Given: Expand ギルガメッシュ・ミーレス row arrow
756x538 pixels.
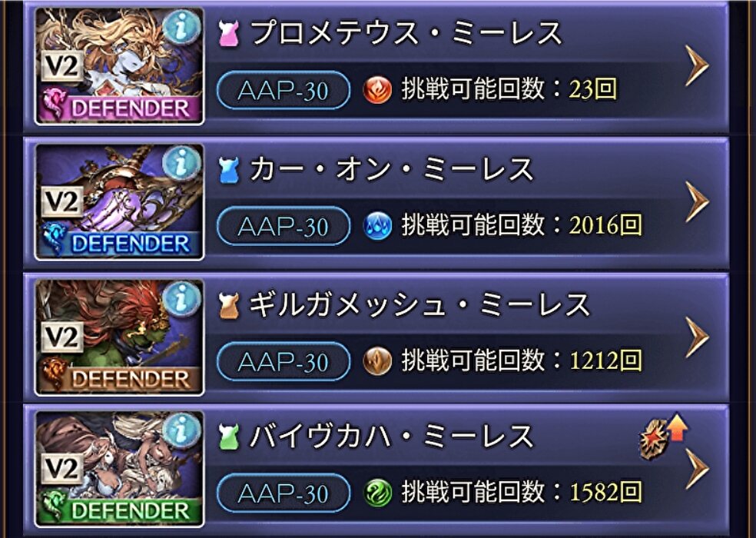Looking at the screenshot, I should click(697, 337).
